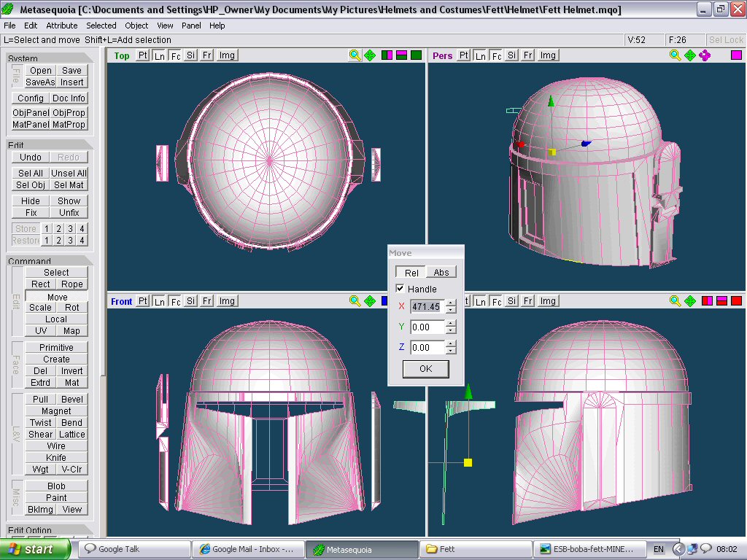Click the bottom-right view pan arrows icon

pyautogui.click(x=690, y=301)
